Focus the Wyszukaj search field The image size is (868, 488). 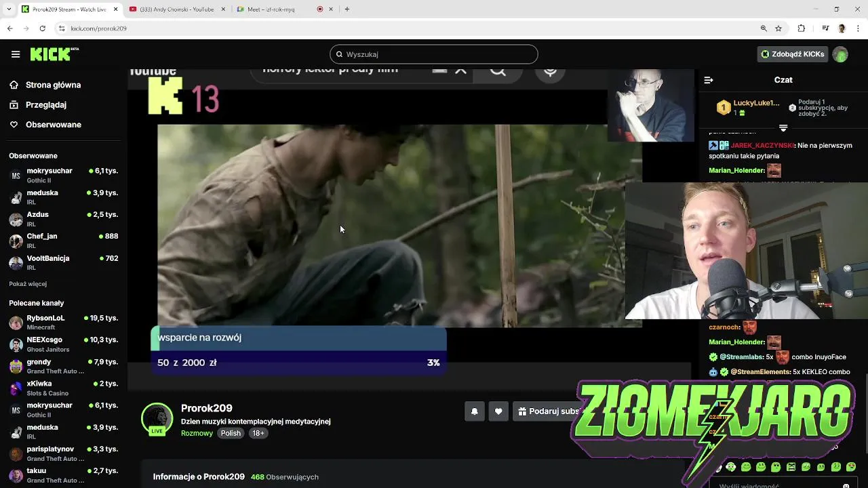tap(433, 54)
